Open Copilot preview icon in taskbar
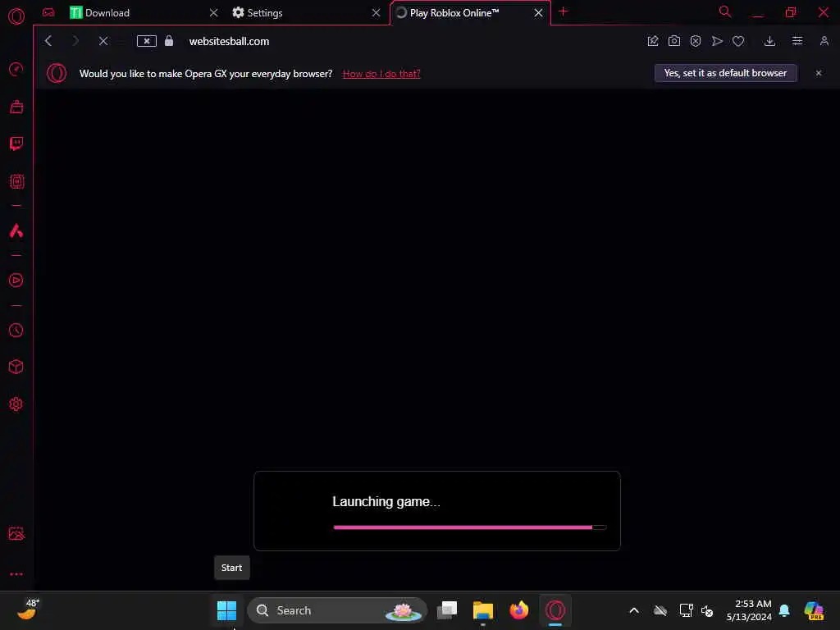This screenshot has height=630, width=840. (x=814, y=610)
